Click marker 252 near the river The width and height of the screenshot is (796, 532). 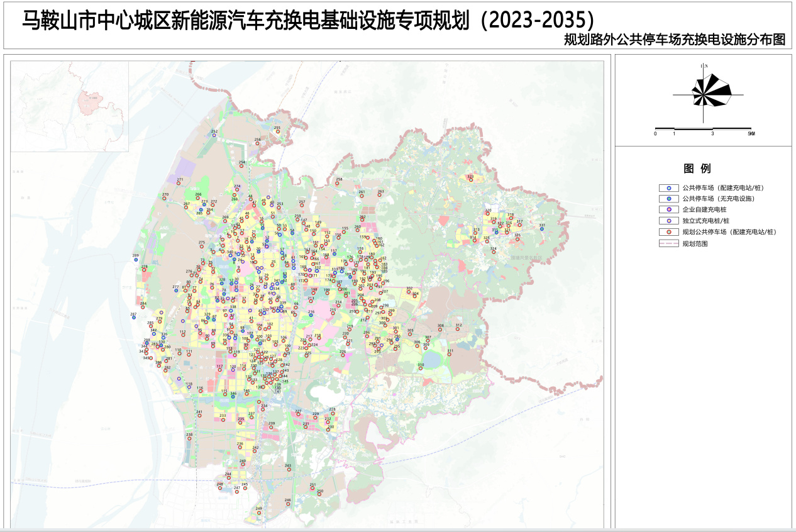pos(214,135)
